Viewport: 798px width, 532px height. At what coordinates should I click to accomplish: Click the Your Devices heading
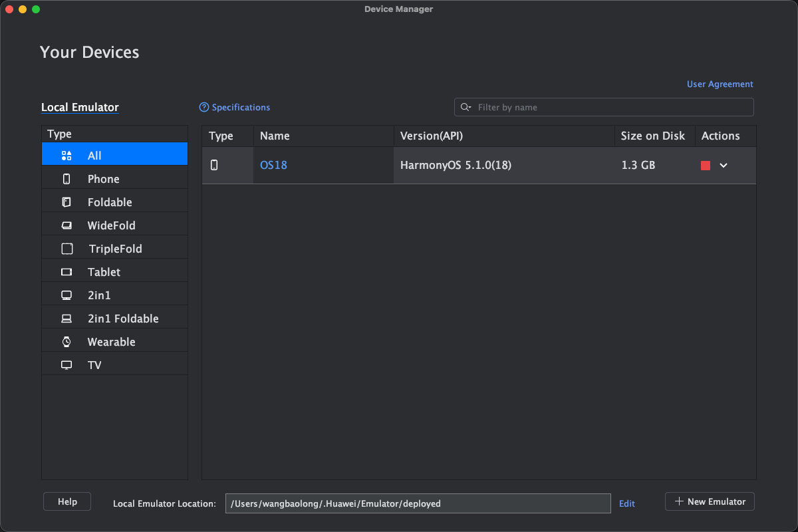90,53
